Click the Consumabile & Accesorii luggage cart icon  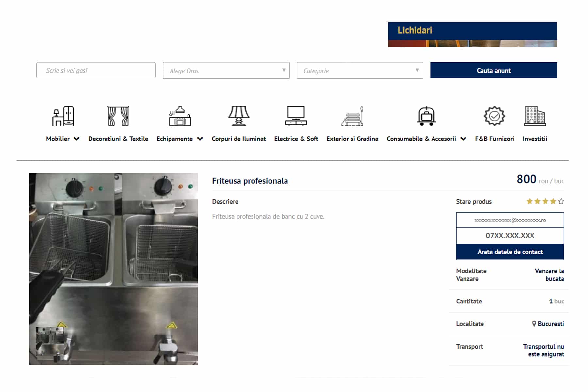pos(427,116)
